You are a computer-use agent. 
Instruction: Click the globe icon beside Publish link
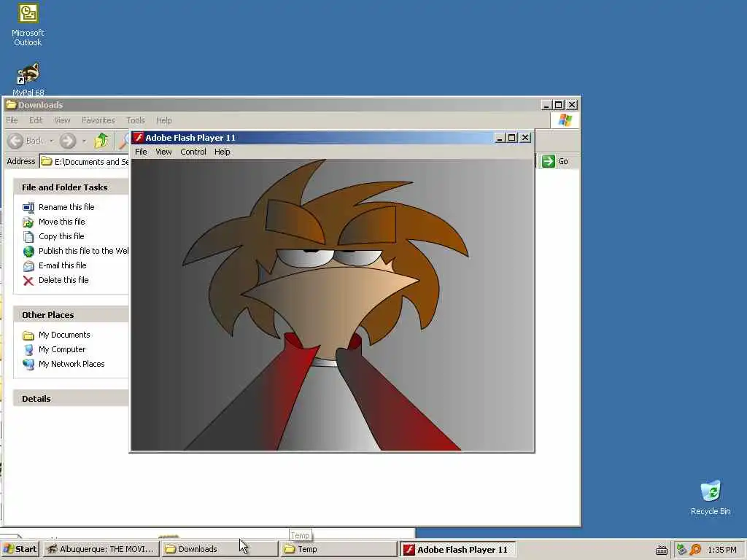pos(28,252)
